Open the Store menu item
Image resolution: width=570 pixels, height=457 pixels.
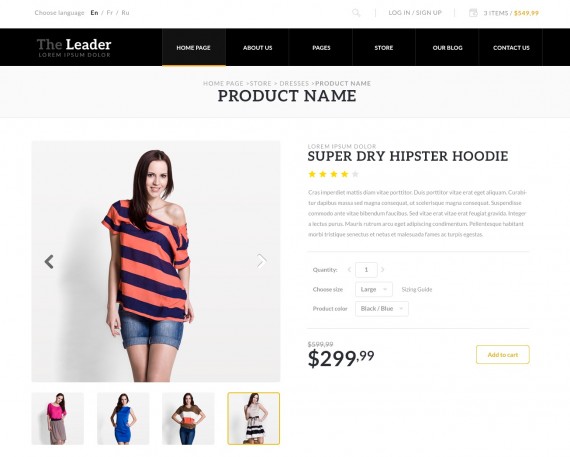click(384, 48)
